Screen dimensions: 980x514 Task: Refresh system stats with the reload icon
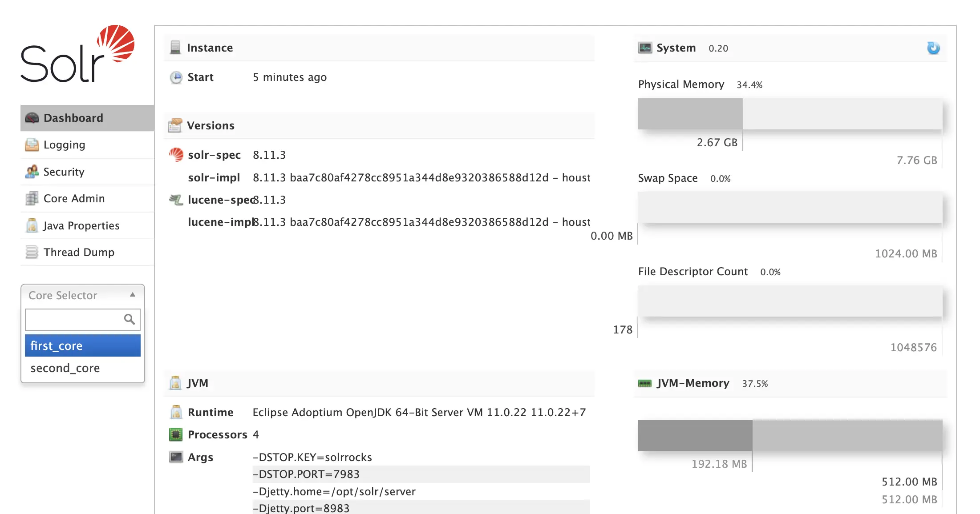tap(933, 48)
